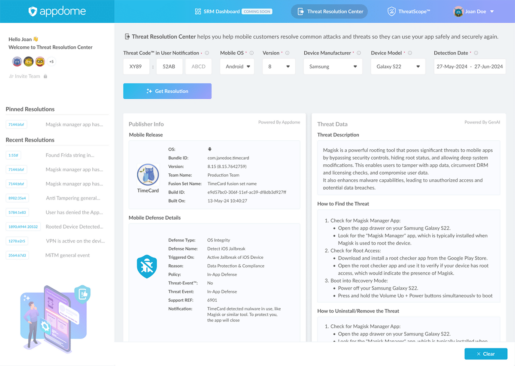The height and width of the screenshot is (366, 515).
Task: Open recent resolution MiTM general event
Action: [57, 255]
